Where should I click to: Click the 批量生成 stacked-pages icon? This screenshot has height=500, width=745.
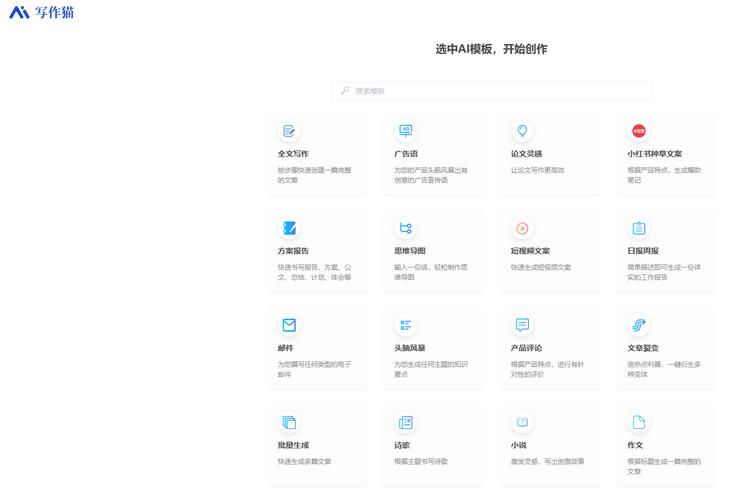(289, 422)
